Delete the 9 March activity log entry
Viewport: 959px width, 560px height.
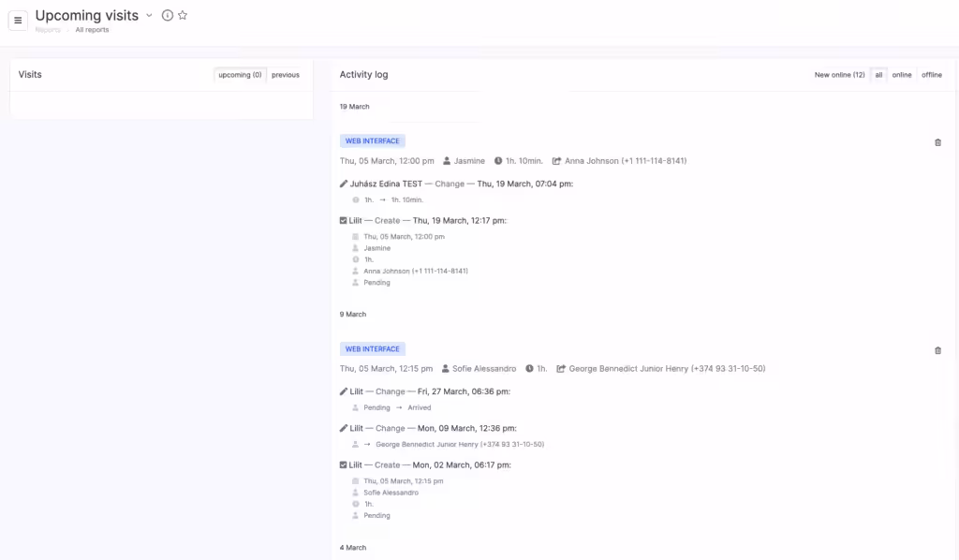937,350
